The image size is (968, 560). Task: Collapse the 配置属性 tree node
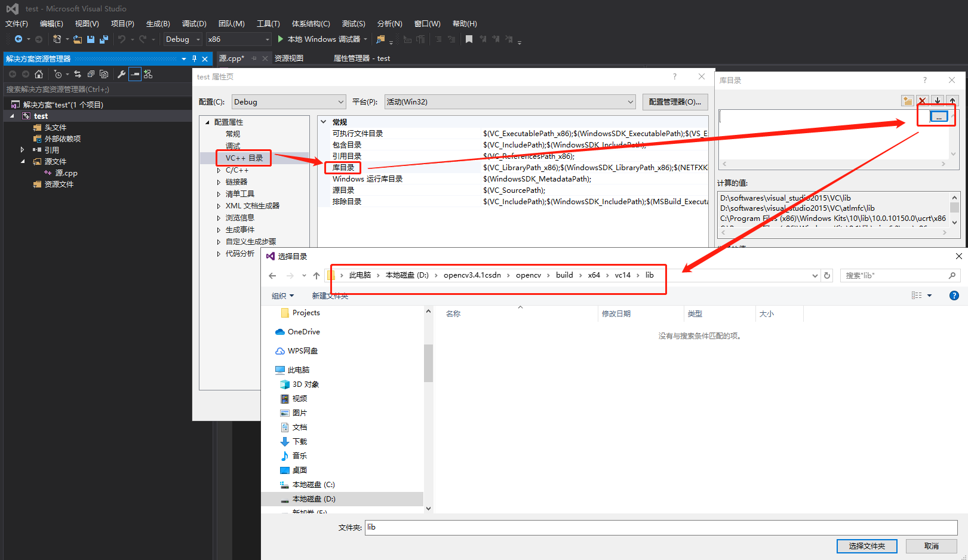click(x=207, y=122)
